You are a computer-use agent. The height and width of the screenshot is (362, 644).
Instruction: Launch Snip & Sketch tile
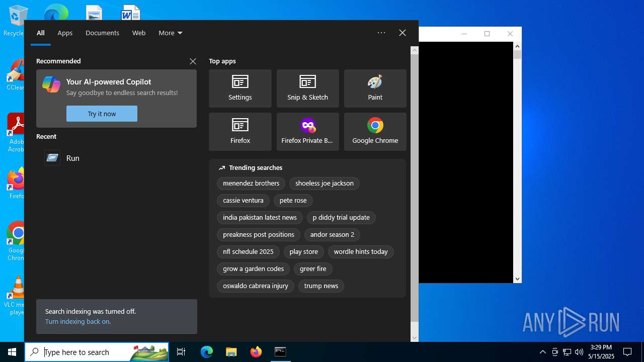click(307, 88)
